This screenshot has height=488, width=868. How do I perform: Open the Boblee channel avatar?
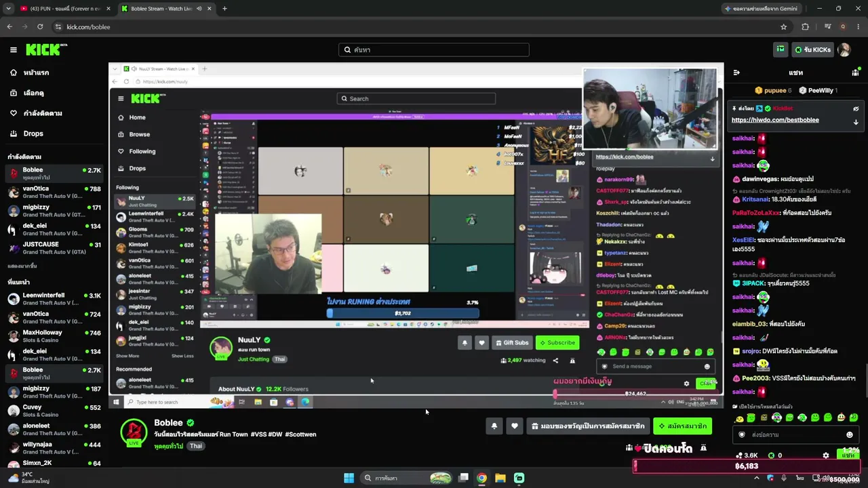point(134,432)
